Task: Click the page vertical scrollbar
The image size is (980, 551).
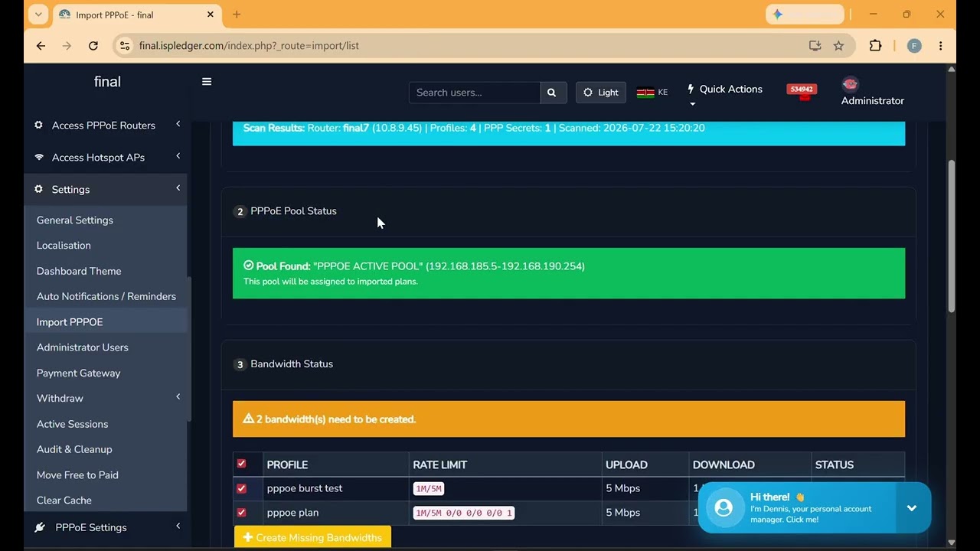Action: pyautogui.click(x=952, y=236)
